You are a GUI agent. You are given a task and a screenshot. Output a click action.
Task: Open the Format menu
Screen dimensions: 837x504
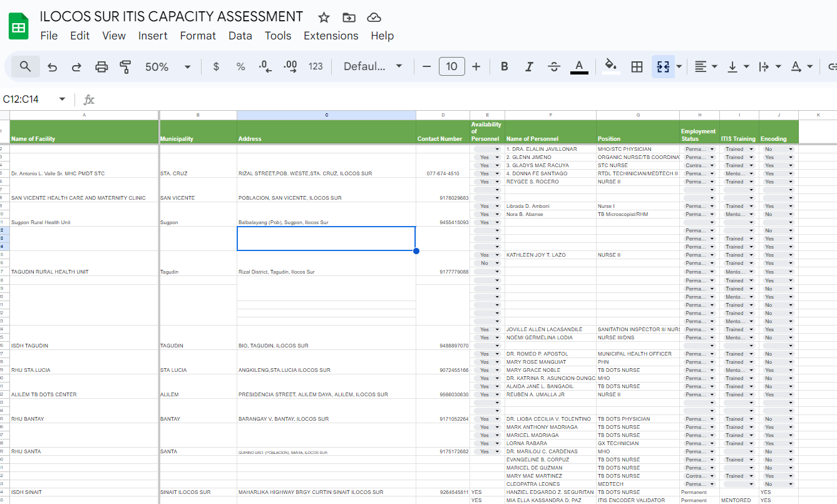click(x=198, y=36)
